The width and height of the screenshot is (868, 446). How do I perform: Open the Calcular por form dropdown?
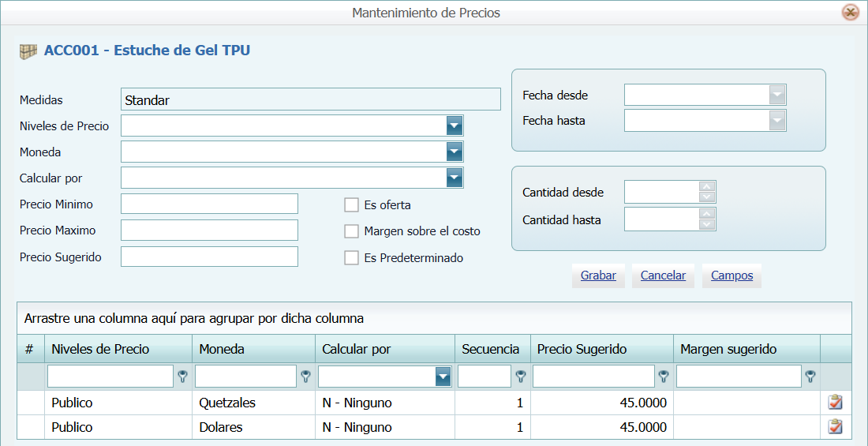click(454, 178)
